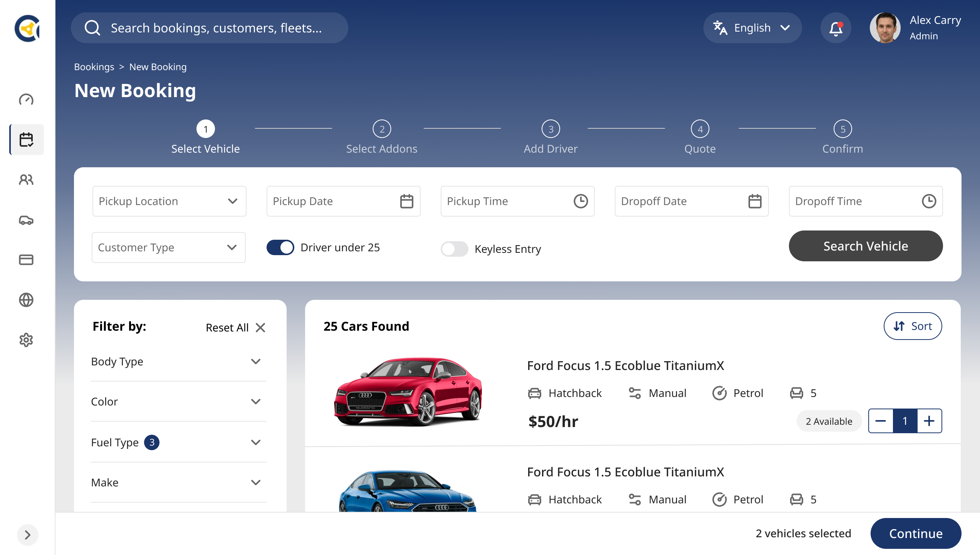This screenshot has width=980, height=555.
Task: Click the blue car thumbnail
Action: 408,491
